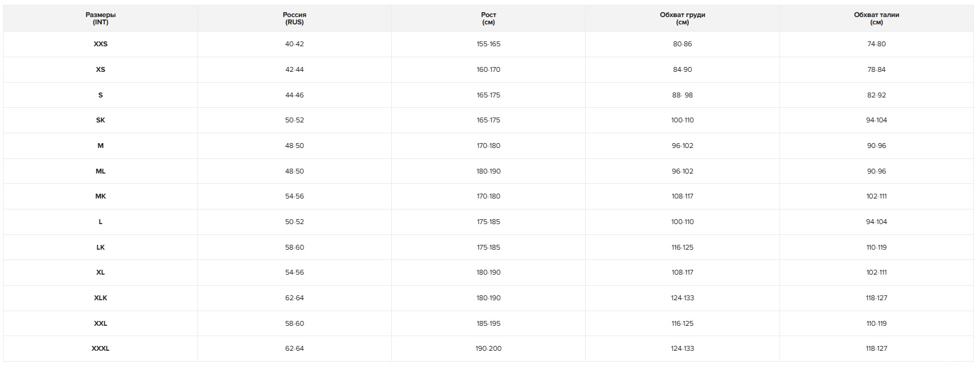980x366 pixels.
Task: Click the XXXL size label
Action: pos(101,349)
